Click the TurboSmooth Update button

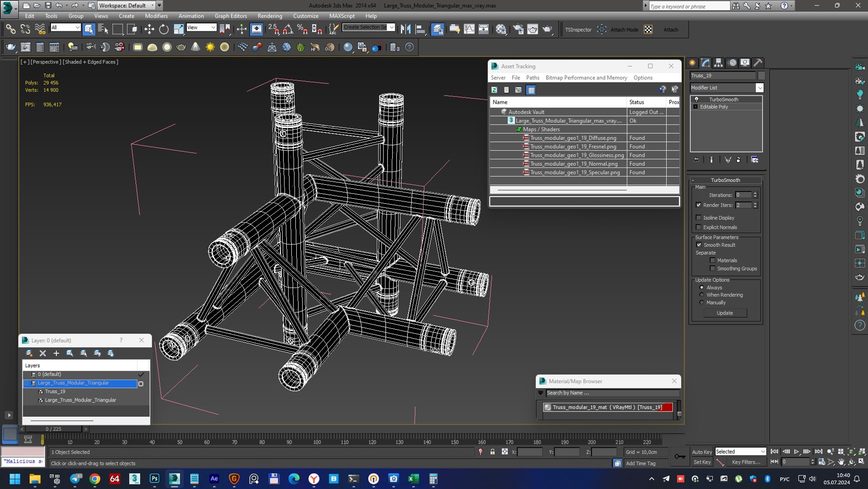click(x=725, y=313)
